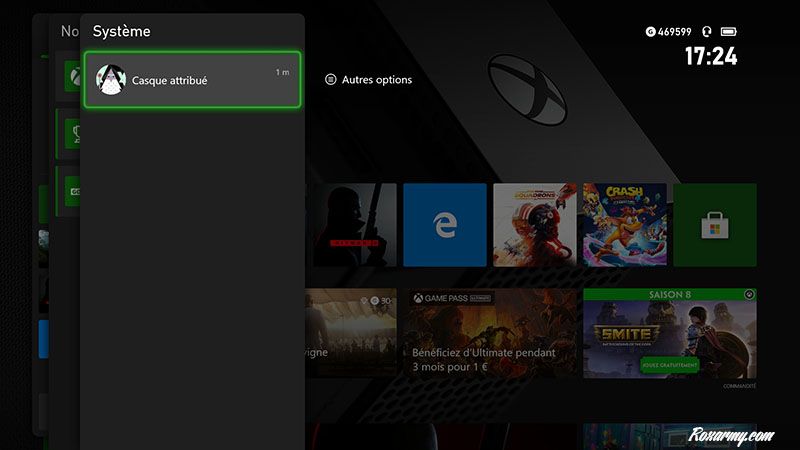The width and height of the screenshot is (800, 450).
Task: Open Game Pass Ultimate offer tile
Action: 486,334
